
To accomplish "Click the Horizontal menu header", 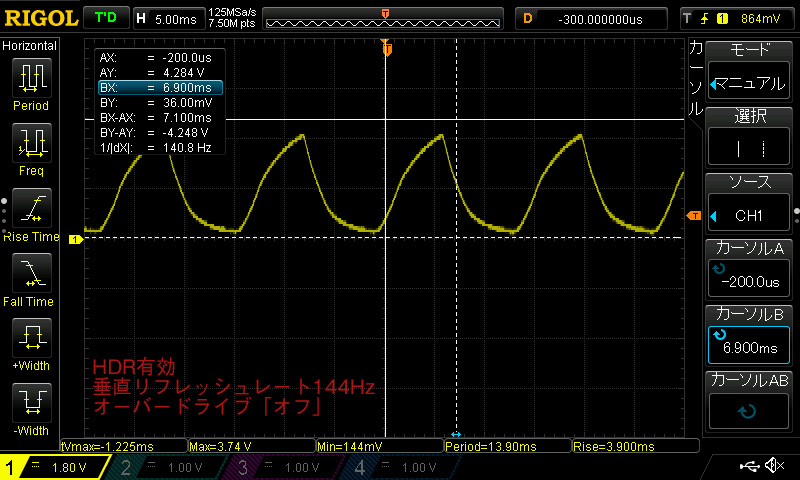I will click(30, 45).
